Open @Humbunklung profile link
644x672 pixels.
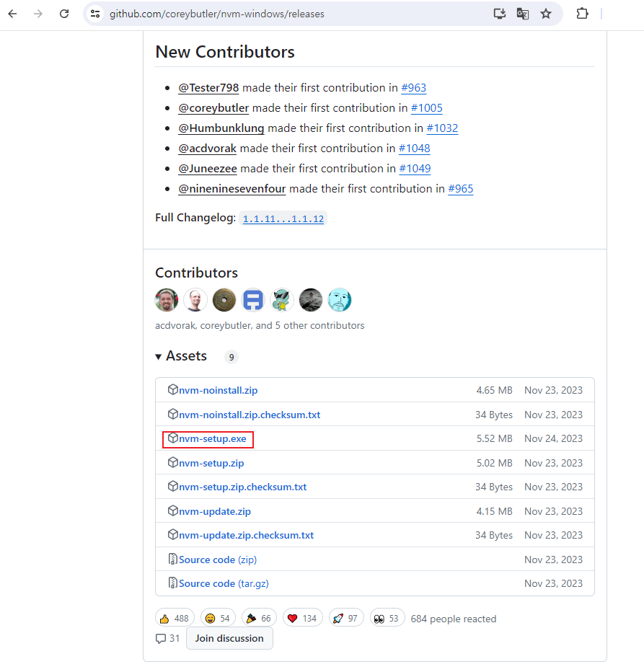tap(221, 128)
